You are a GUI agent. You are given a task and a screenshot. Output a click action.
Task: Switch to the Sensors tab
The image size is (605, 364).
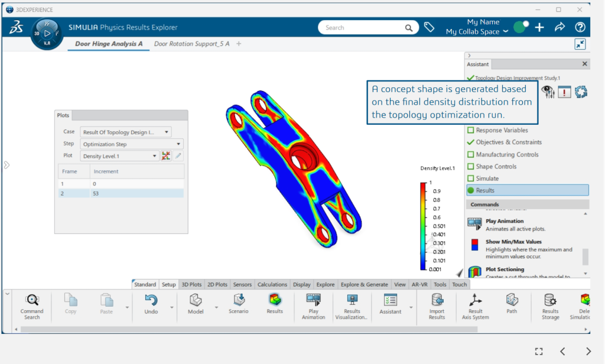pyautogui.click(x=242, y=284)
